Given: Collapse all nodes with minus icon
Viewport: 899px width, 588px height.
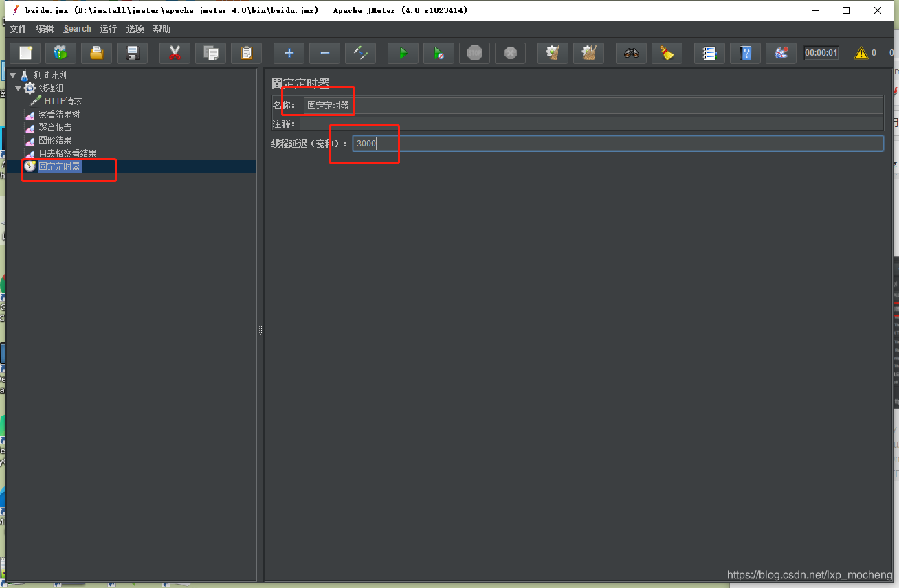Looking at the screenshot, I should (x=324, y=53).
